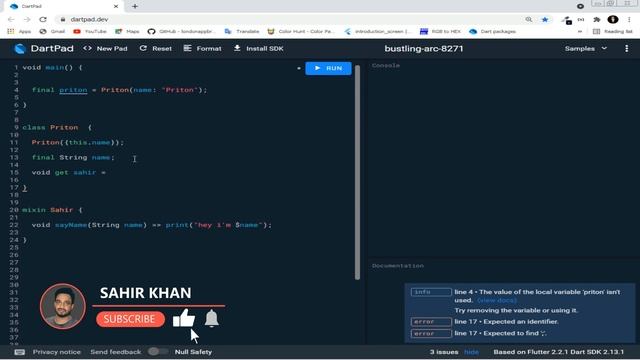Click the browser forward arrow
The height and width of the screenshot is (360, 640).
click(27, 20)
